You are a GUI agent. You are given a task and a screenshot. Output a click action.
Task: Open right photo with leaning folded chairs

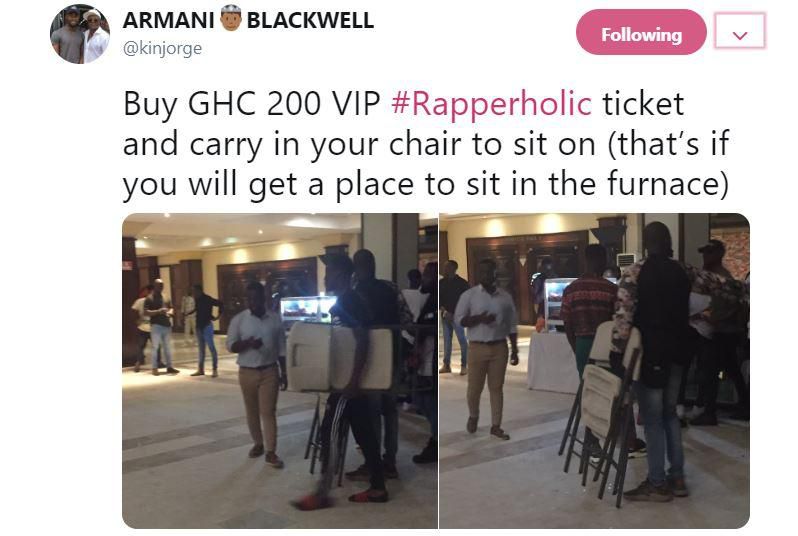[594, 371]
